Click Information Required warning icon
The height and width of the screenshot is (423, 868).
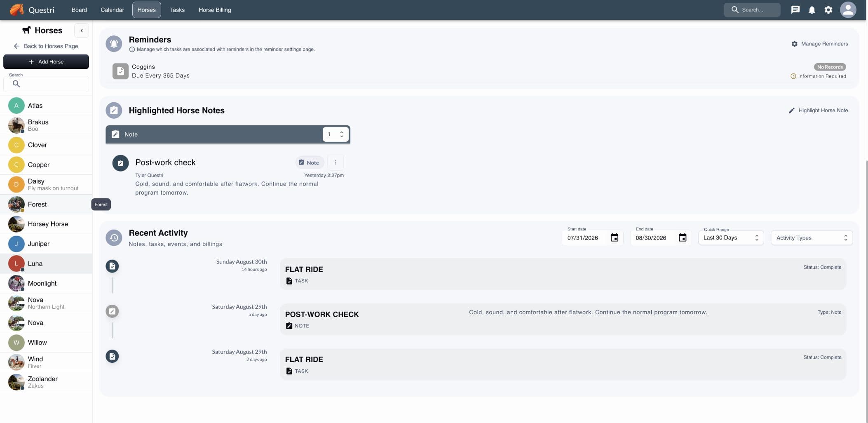(793, 76)
